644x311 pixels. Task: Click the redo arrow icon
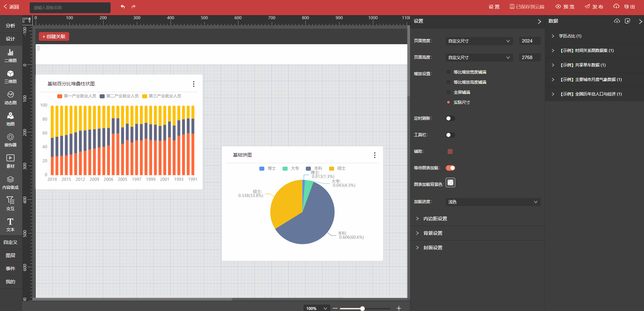pyautogui.click(x=134, y=7)
